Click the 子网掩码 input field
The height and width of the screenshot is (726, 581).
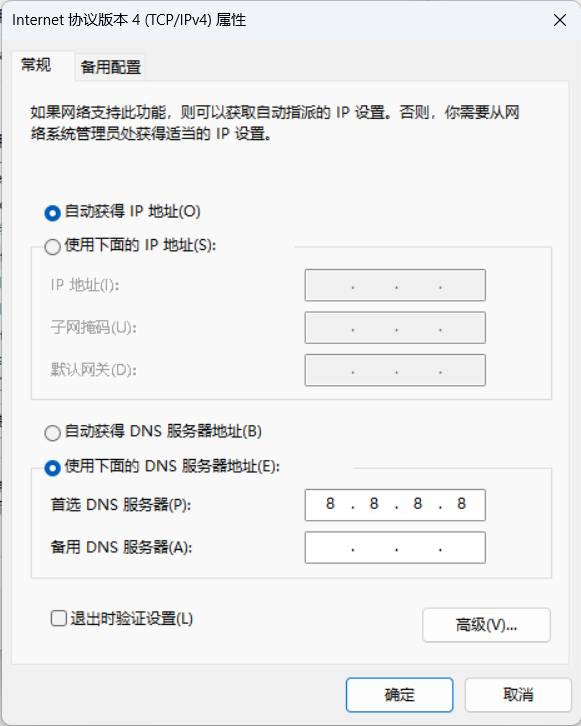pyautogui.click(x=395, y=327)
